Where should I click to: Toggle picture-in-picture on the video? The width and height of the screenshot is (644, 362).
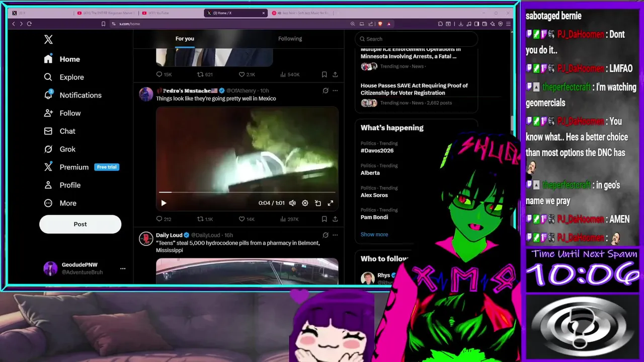click(318, 203)
